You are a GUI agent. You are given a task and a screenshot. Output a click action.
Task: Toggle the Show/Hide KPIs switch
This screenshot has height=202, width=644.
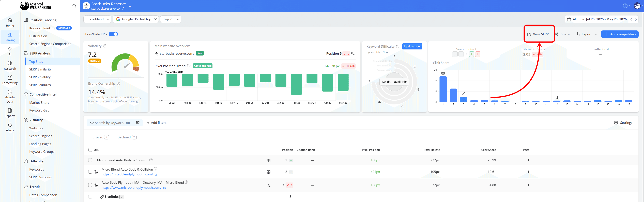click(x=113, y=34)
